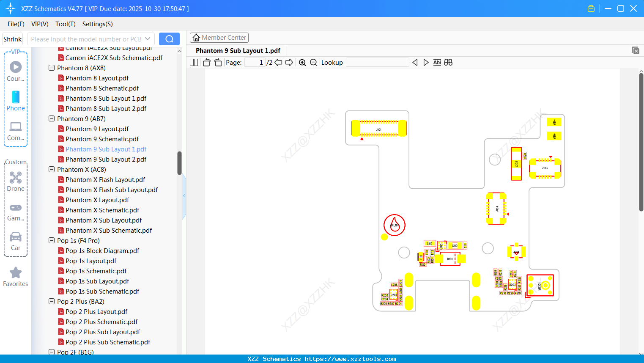The height and width of the screenshot is (363, 644).
Task: Click the Lookup search field
Action: [377, 63]
